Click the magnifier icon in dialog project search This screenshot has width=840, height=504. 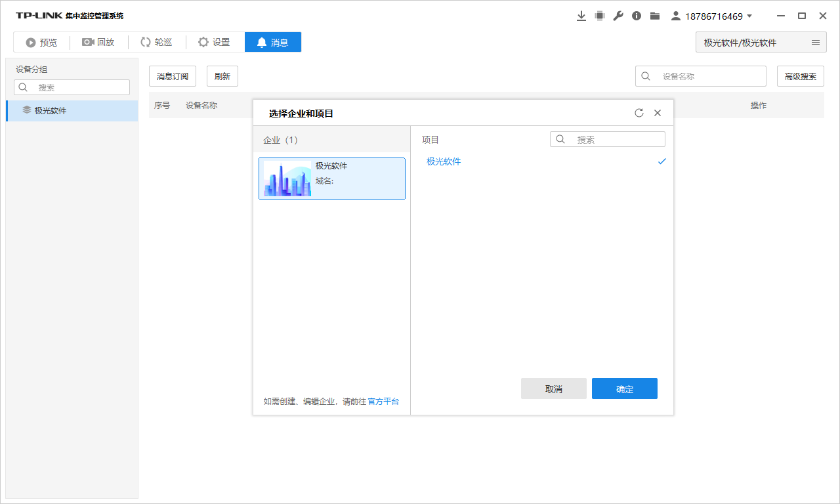(560, 139)
